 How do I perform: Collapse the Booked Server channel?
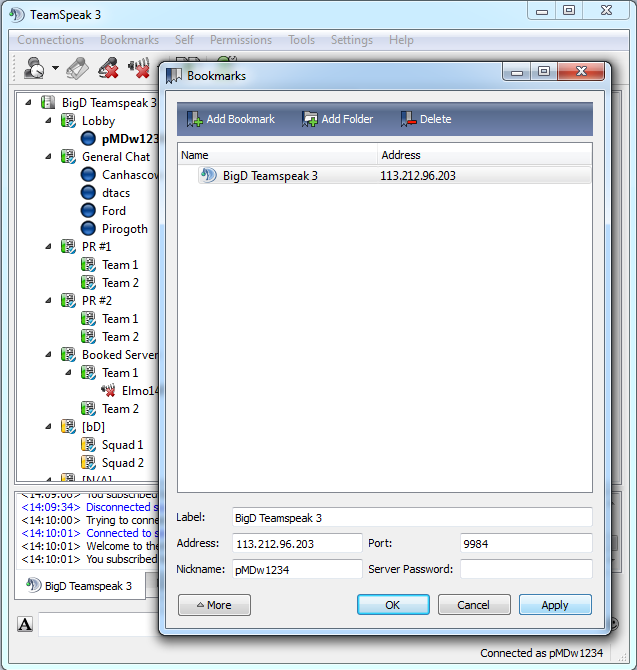(x=48, y=354)
